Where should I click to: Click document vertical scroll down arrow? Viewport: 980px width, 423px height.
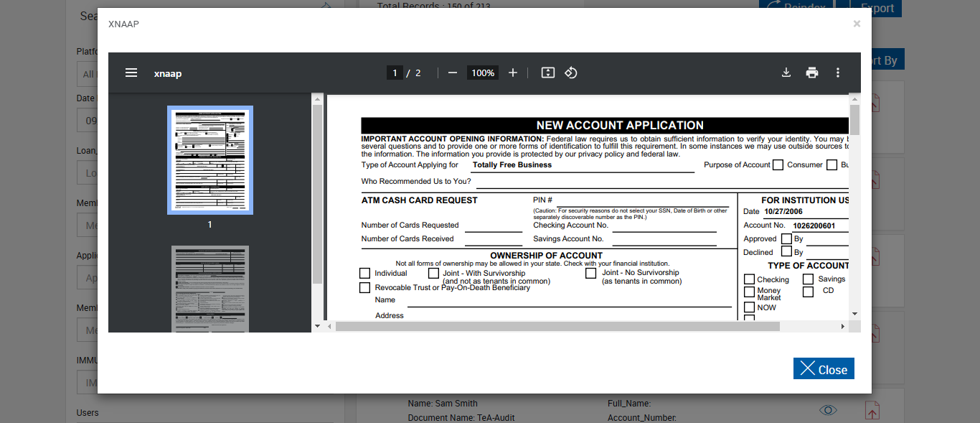click(854, 314)
